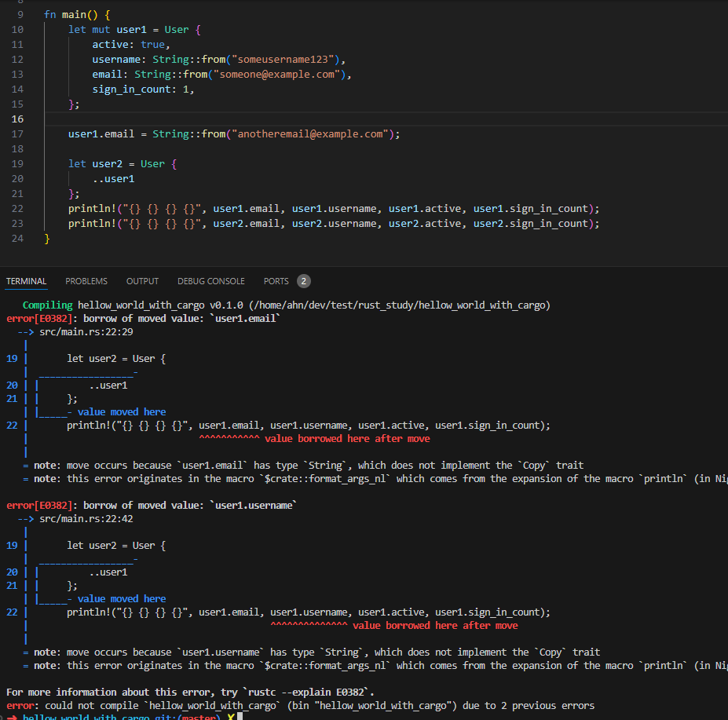Image resolution: width=728 pixels, height=720 pixels.
Task: Click 'rustc --explain E0382' hint line
Action: coord(190,693)
